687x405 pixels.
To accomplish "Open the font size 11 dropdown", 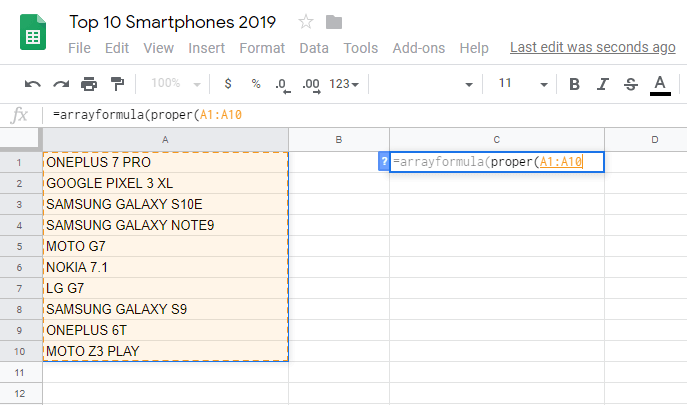I will pyautogui.click(x=523, y=84).
